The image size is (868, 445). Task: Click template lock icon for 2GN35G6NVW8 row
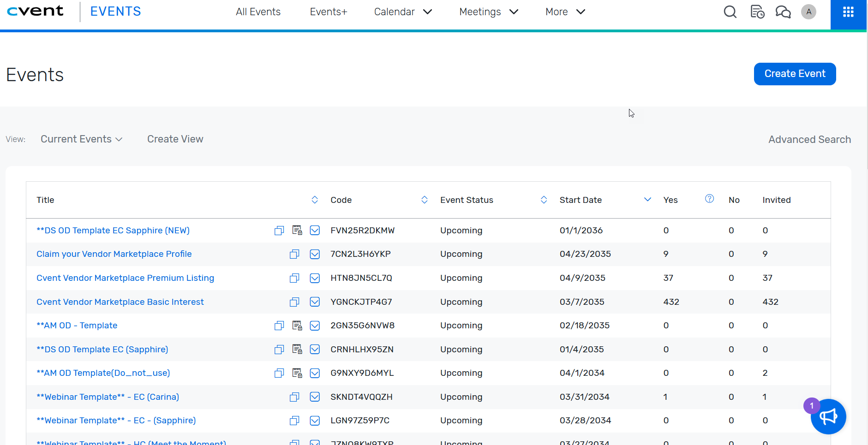[297, 326]
